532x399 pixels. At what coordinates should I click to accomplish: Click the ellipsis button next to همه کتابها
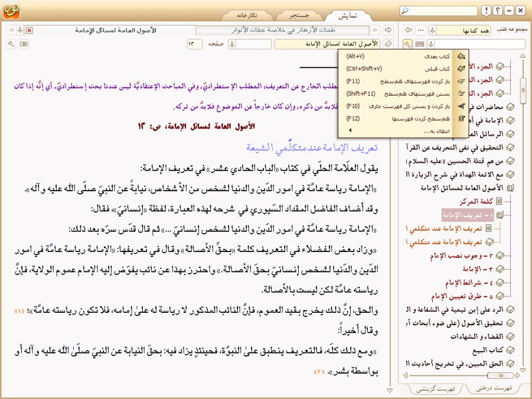point(421,30)
